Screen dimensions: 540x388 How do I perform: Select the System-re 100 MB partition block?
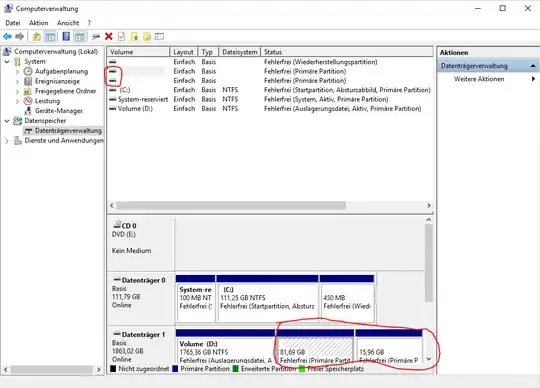click(x=195, y=298)
